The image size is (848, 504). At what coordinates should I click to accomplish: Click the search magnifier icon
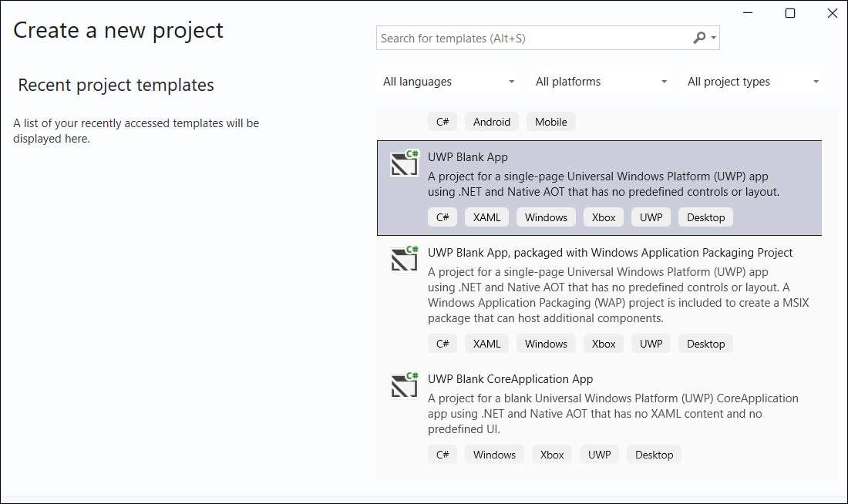click(x=699, y=38)
